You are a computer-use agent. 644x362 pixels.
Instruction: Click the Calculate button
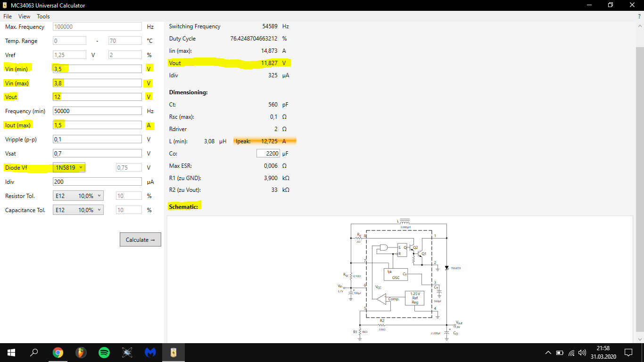[140, 239]
